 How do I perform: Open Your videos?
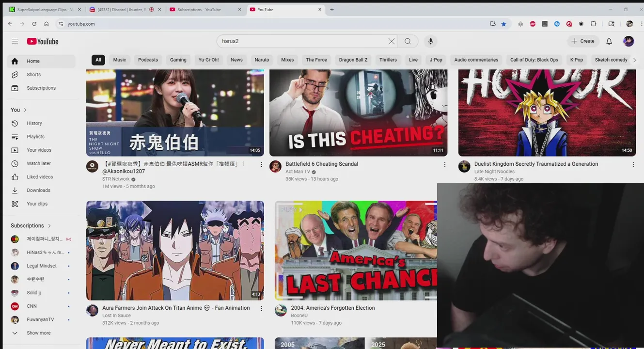[41, 150]
